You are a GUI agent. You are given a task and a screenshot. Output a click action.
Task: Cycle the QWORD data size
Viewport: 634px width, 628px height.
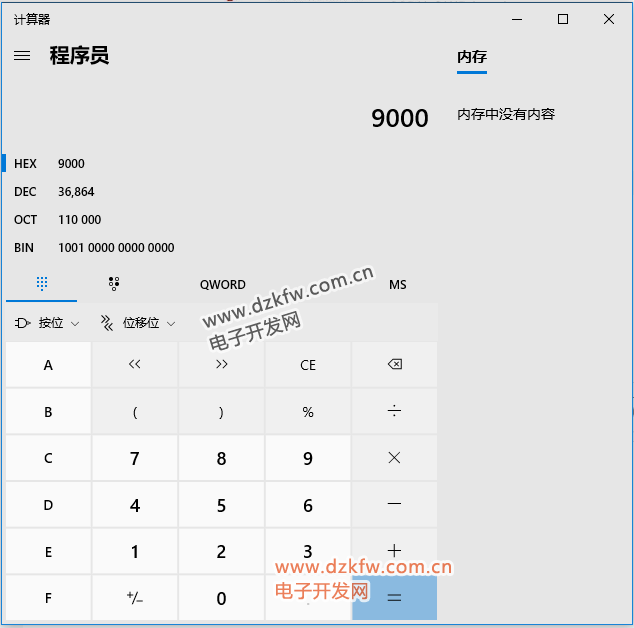click(x=222, y=285)
